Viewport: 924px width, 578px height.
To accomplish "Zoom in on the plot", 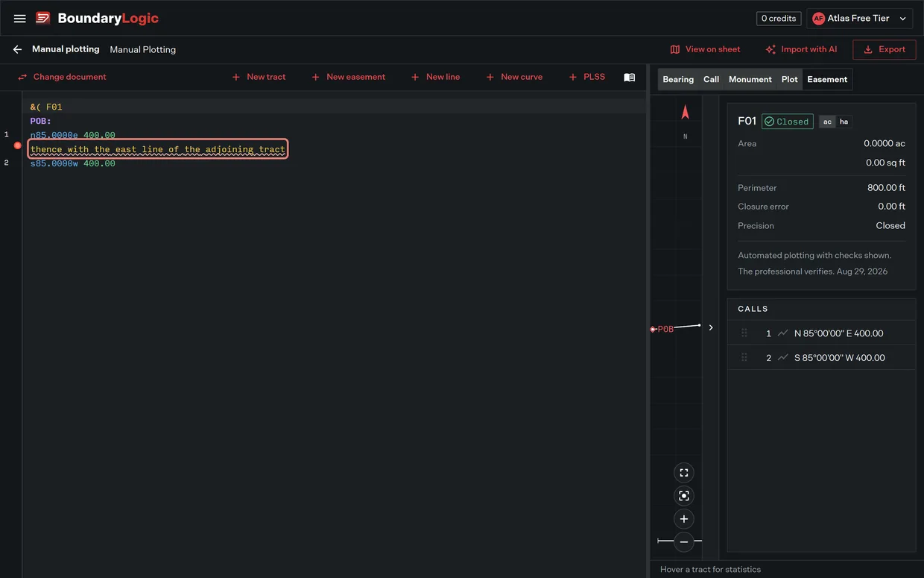I will [684, 519].
